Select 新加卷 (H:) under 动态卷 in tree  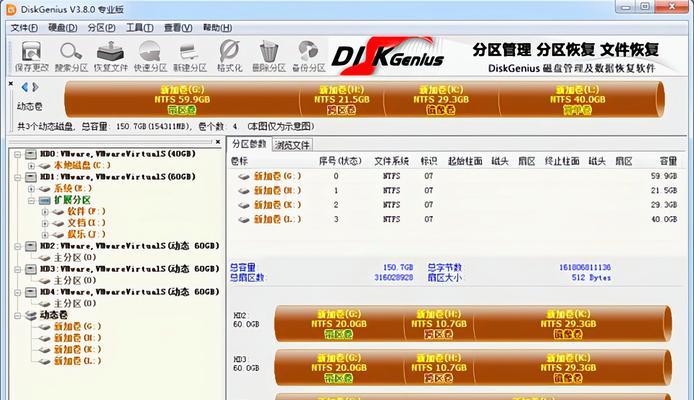click(x=77, y=338)
